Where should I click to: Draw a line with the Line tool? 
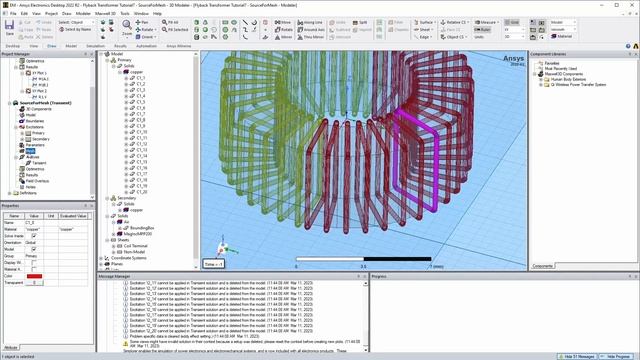point(245,22)
